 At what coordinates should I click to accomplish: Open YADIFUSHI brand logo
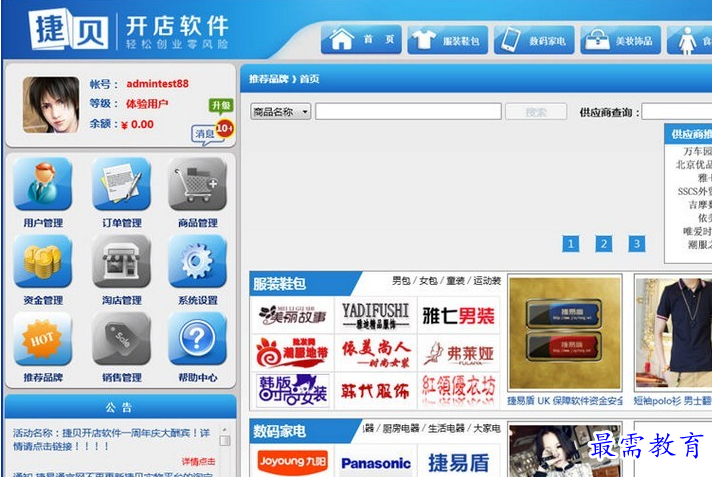(376, 315)
